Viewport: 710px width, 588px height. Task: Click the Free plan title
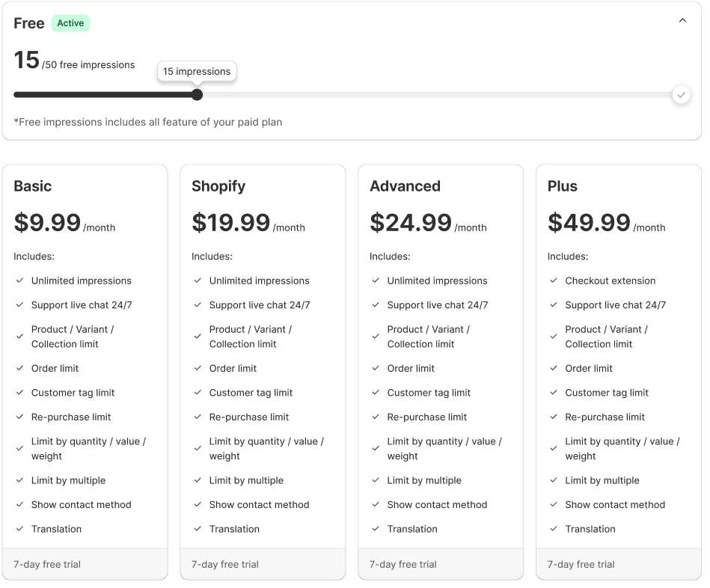[x=29, y=23]
